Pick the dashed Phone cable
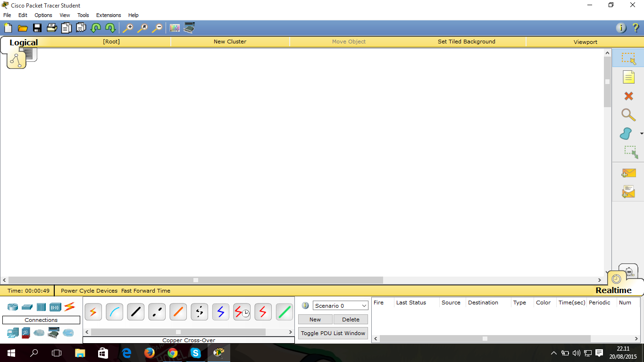 click(x=199, y=312)
